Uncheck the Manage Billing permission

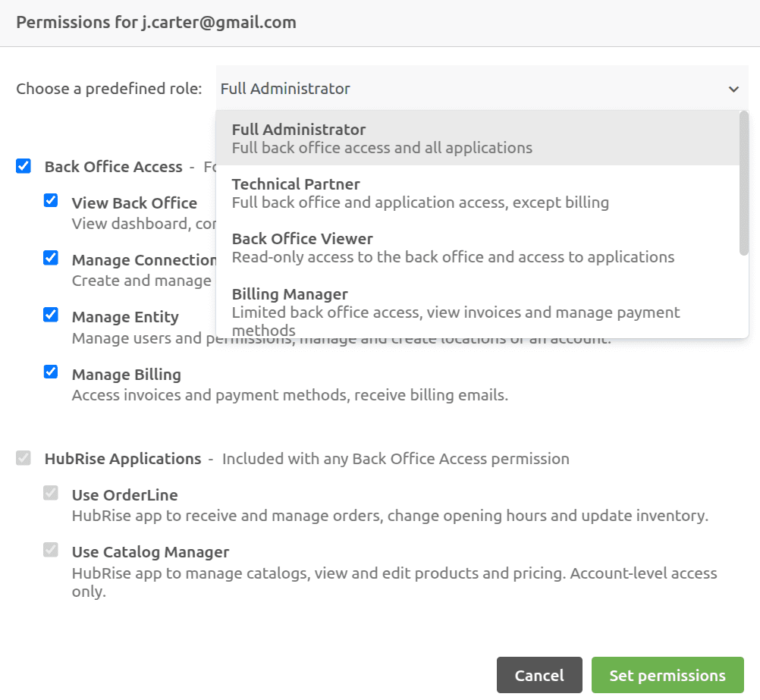pyautogui.click(x=50, y=372)
